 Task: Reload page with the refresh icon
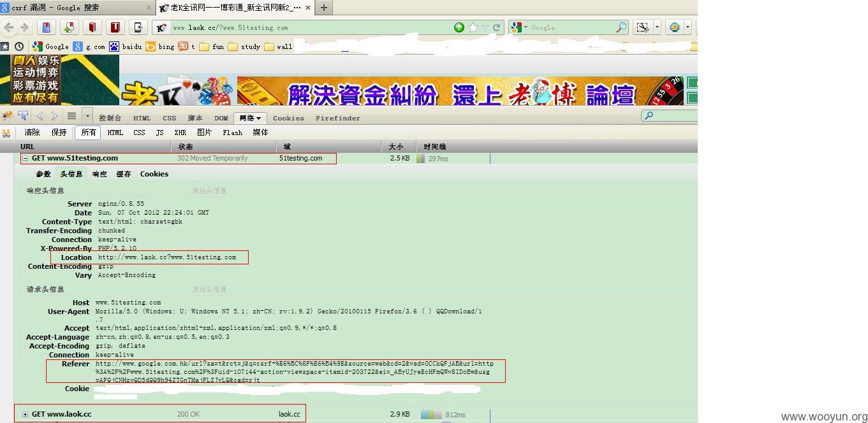(x=497, y=27)
